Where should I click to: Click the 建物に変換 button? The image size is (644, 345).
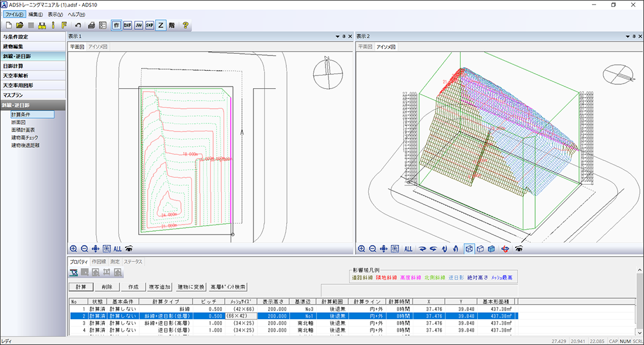pos(190,287)
